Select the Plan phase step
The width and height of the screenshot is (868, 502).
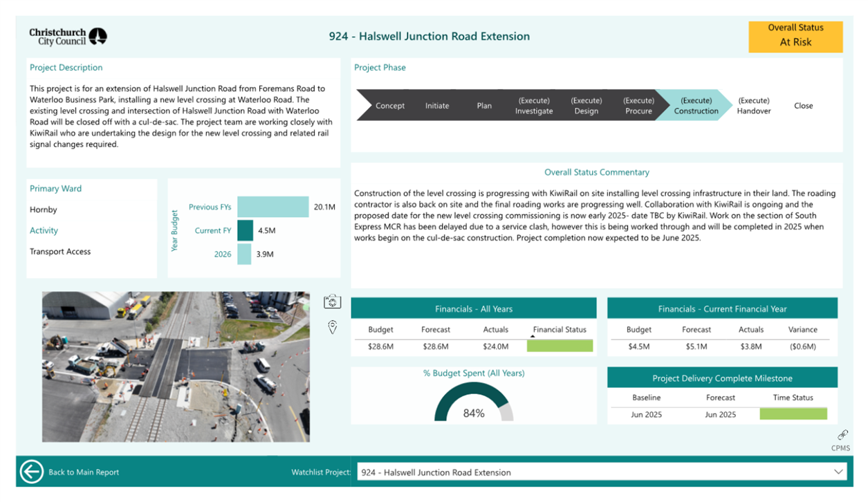[x=484, y=106]
